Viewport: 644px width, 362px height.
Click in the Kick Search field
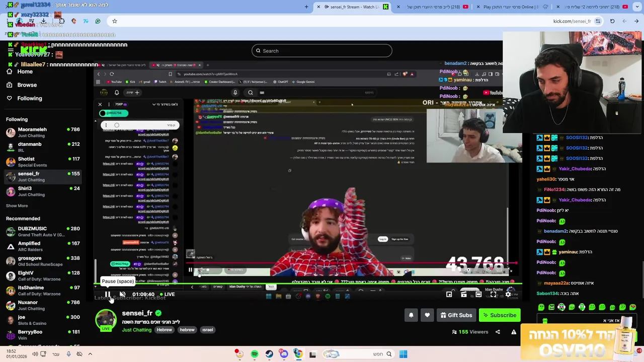tap(322, 51)
